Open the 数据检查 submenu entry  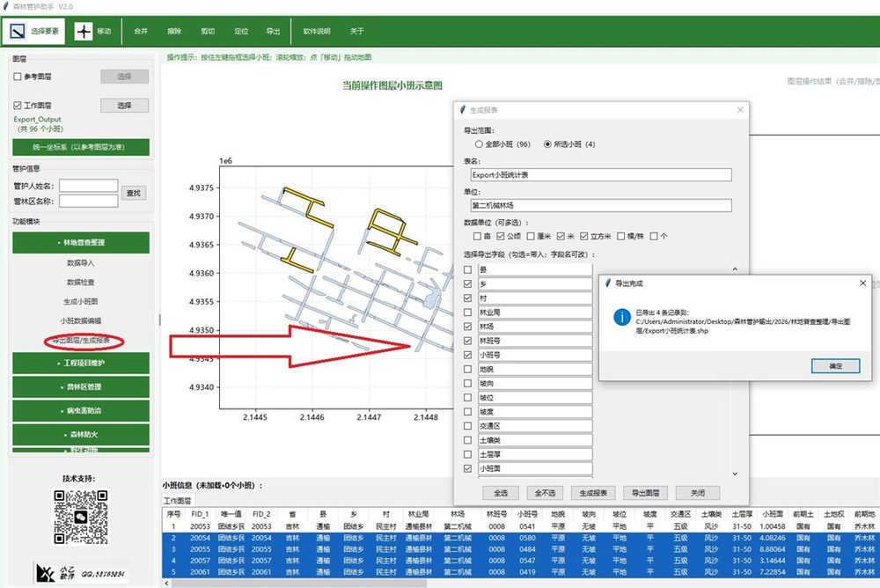81,282
